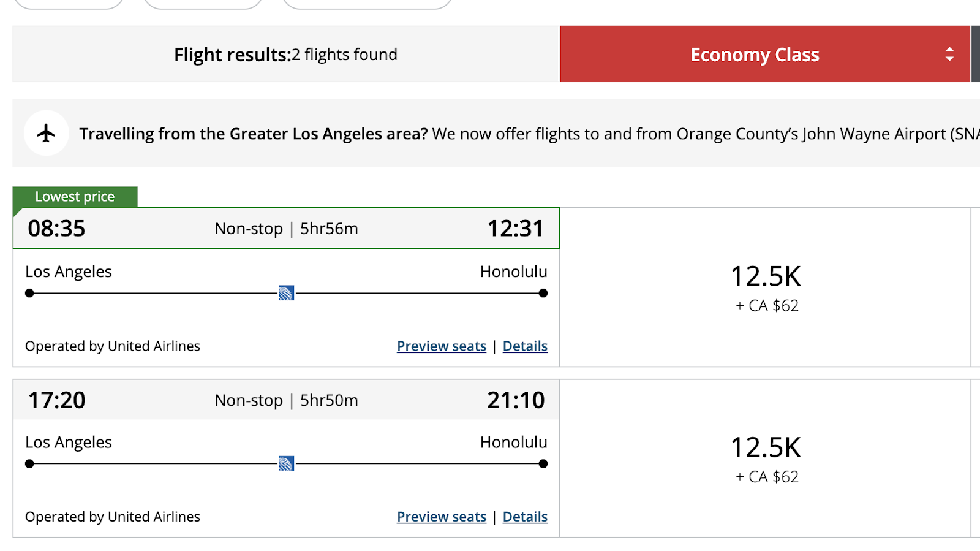
Task: Click the Los Angeles departure dot for 17:20 flight
Action: coord(29,464)
